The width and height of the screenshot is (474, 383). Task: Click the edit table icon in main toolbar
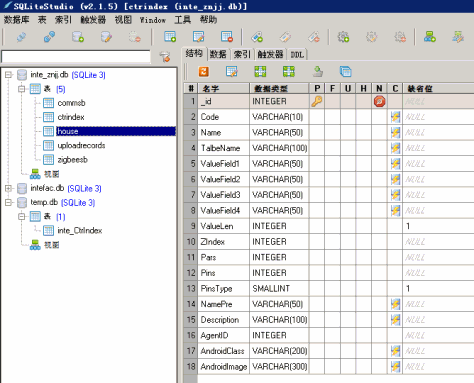point(199,37)
